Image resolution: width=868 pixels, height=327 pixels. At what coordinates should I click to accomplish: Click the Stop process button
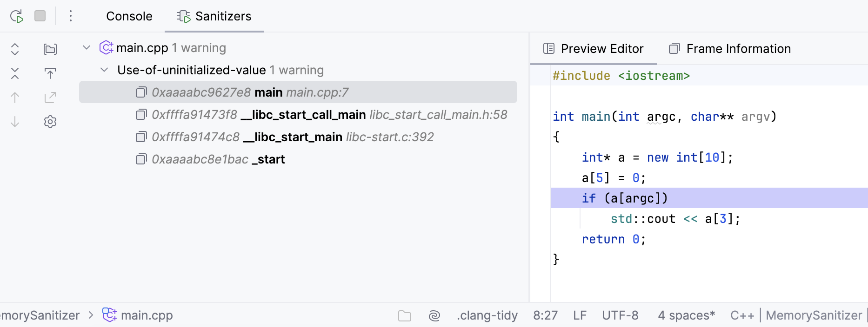tap(40, 16)
